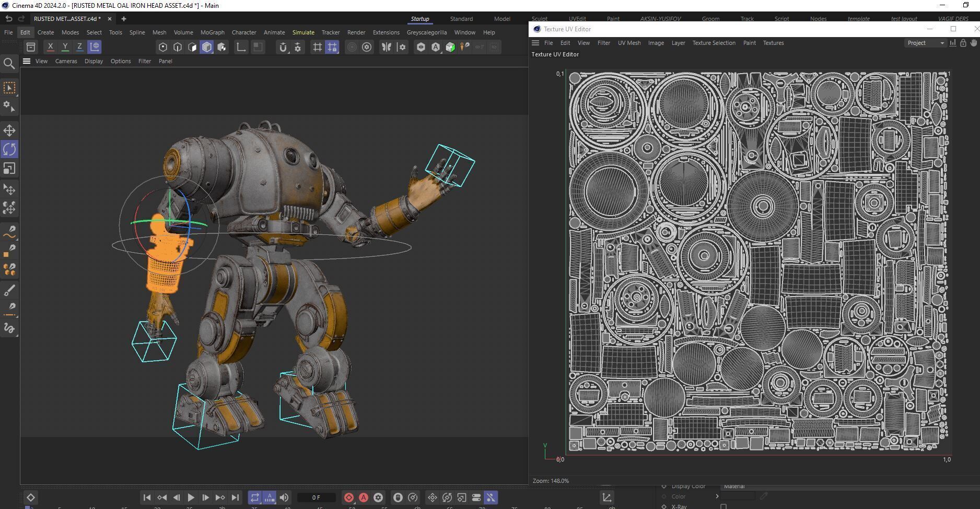Click the Workplane grid icon

pyautogui.click(x=317, y=47)
